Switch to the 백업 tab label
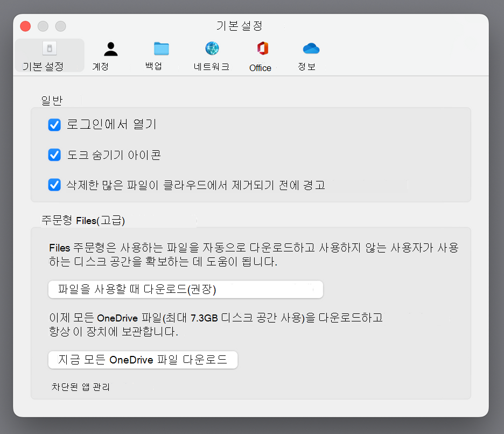Viewport: 504px width, 434px height. (153, 66)
